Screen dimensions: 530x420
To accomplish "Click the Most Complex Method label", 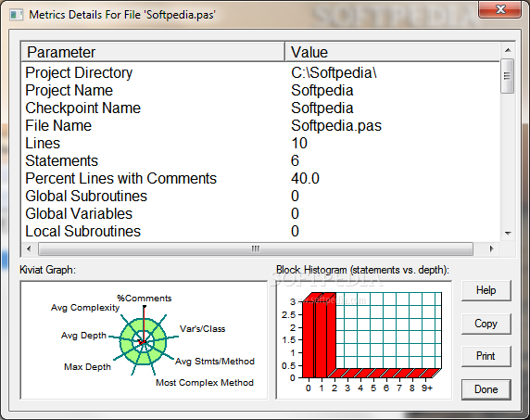I will [205, 383].
